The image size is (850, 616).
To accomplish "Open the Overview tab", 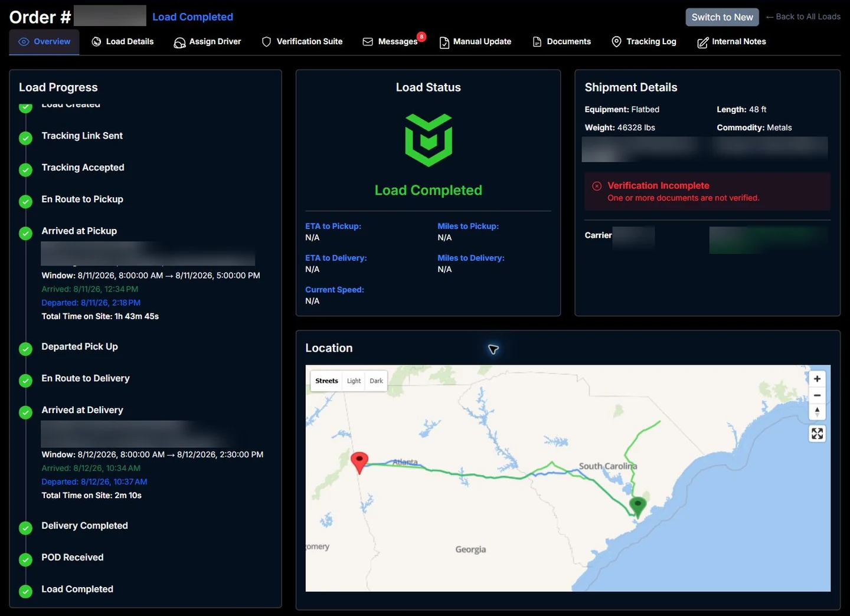I will coord(44,42).
